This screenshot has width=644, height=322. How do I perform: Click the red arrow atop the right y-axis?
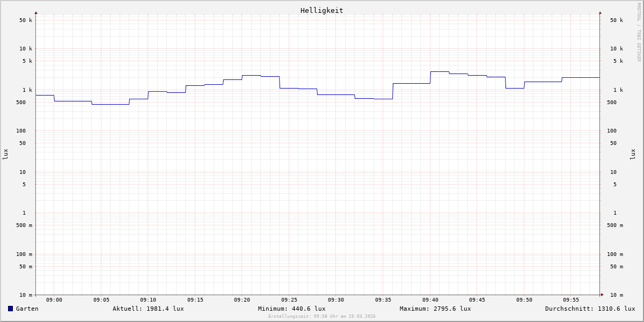point(600,12)
